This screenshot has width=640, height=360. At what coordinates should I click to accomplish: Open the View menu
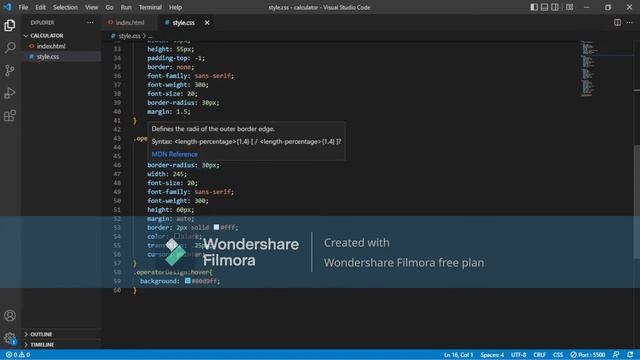coord(91,7)
